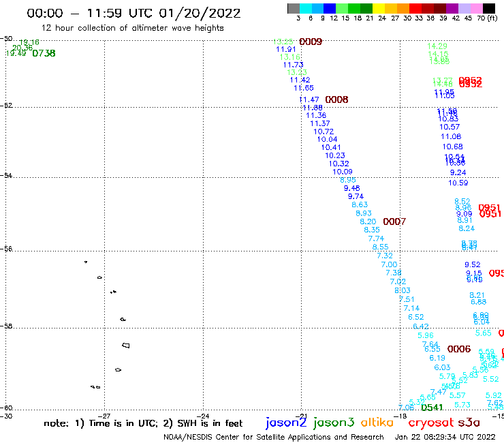
Task: Click wave height value 7.32
Action: [x=385, y=256]
